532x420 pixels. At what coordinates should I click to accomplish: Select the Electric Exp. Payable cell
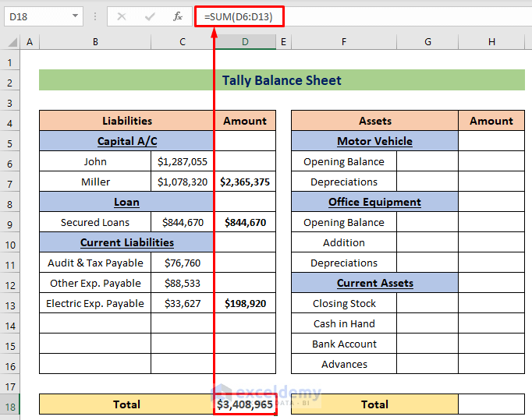click(95, 303)
